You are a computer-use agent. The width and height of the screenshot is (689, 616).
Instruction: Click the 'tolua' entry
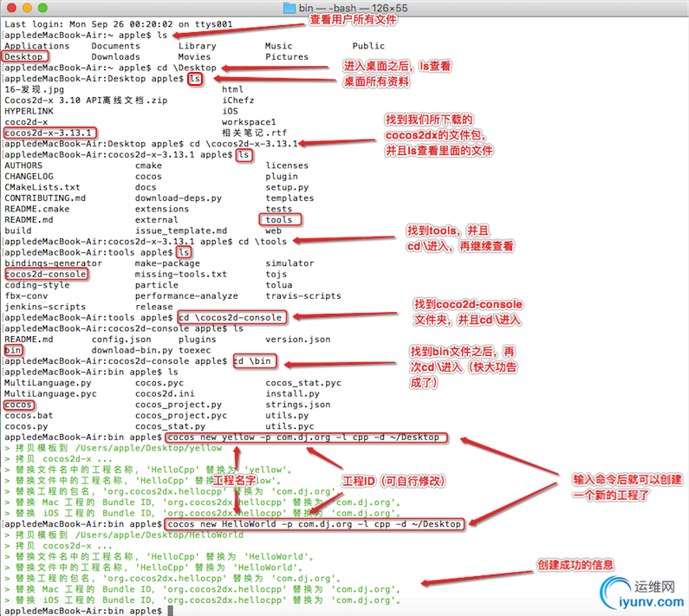click(x=278, y=285)
